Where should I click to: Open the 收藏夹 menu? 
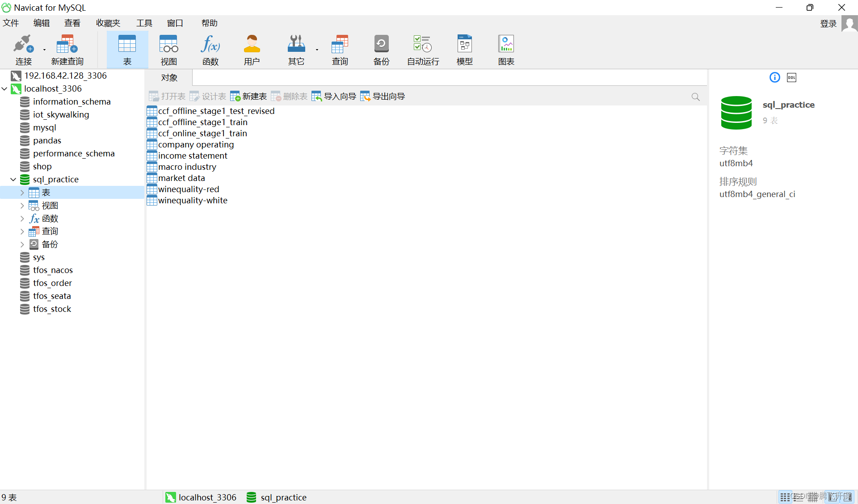(x=108, y=23)
